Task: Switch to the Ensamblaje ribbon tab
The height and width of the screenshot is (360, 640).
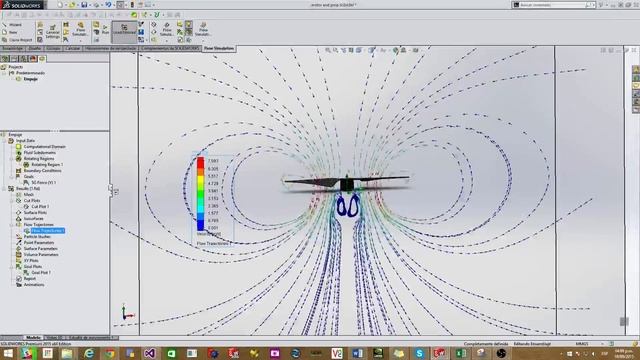Action: tap(13, 48)
